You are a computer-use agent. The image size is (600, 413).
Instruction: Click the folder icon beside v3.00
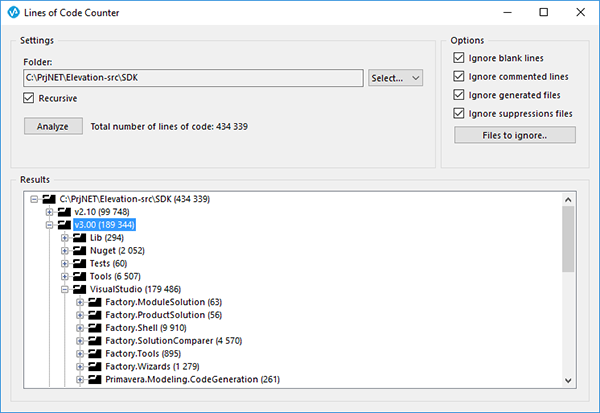[64, 225]
